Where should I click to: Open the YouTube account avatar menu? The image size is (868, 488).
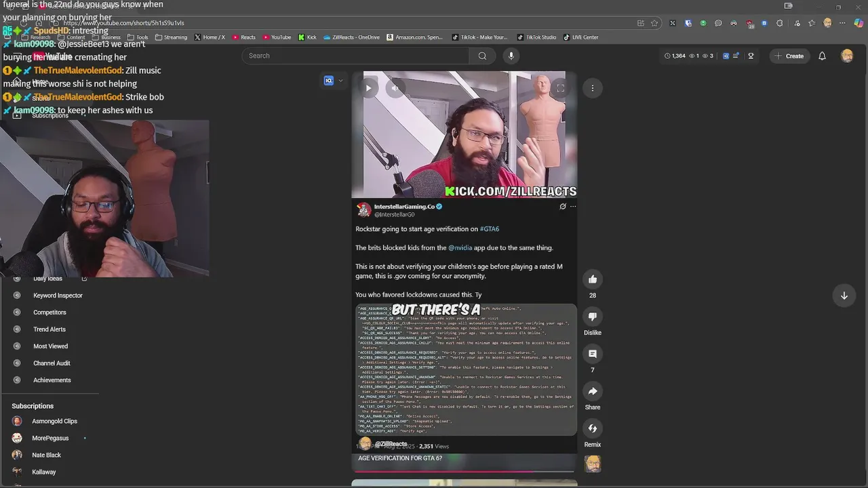coord(847,56)
